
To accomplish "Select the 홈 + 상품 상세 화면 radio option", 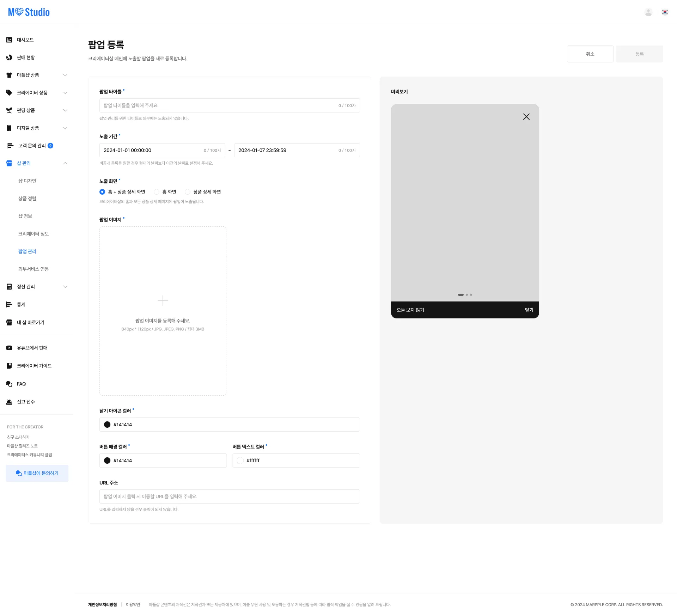I will 102,192.
